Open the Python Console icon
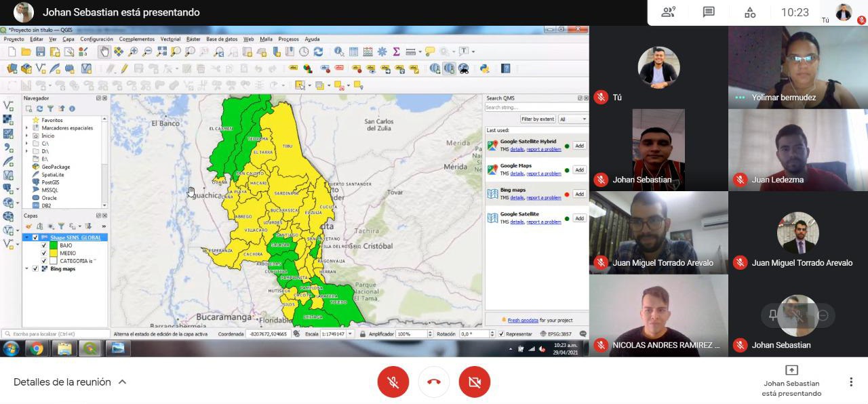Viewport: 868px width, 404px height. (484, 68)
